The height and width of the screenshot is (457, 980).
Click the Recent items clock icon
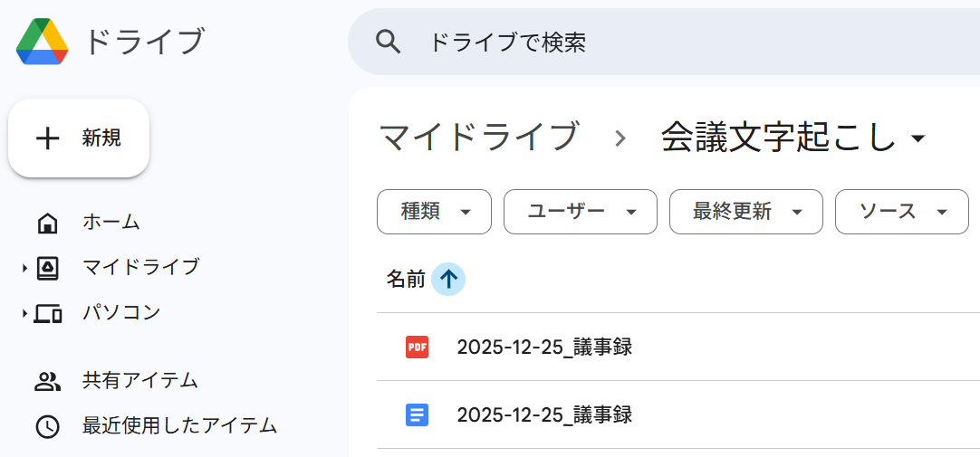[47, 426]
